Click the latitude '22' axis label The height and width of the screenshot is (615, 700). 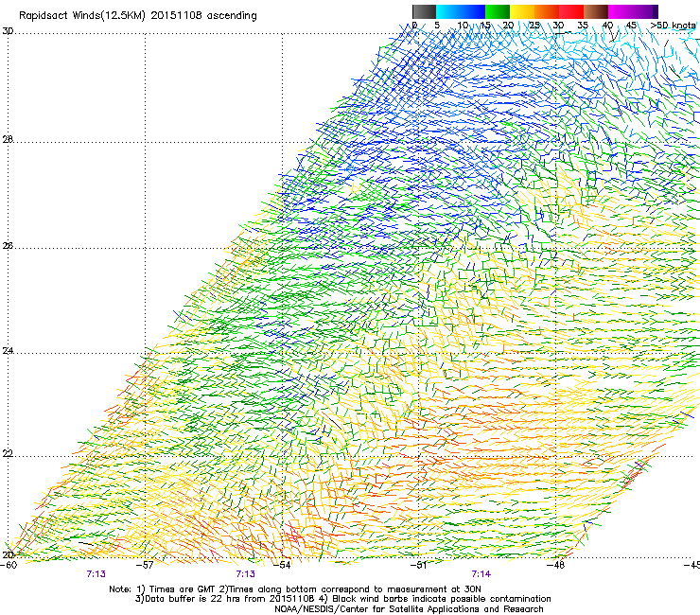(x=8, y=454)
